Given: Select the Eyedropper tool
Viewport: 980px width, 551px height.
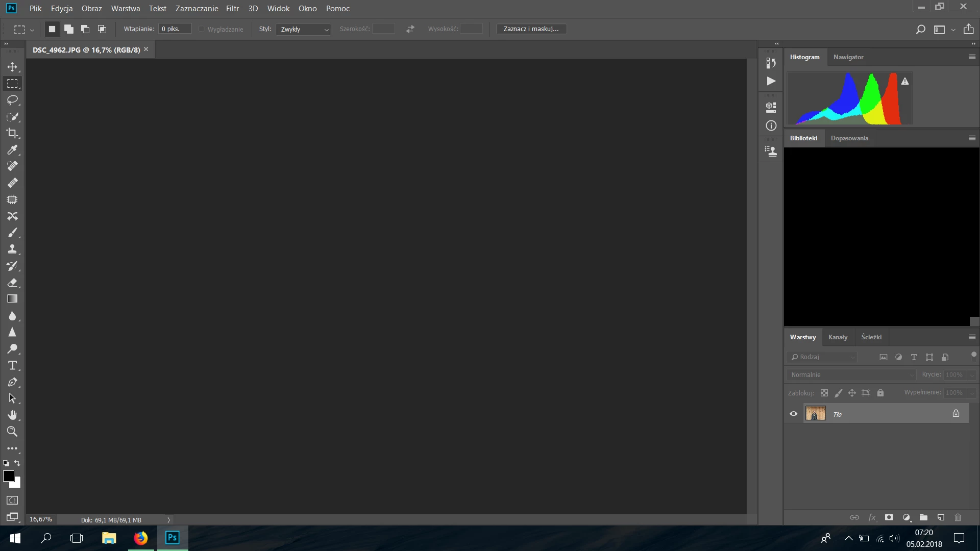Looking at the screenshot, I should (12, 149).
